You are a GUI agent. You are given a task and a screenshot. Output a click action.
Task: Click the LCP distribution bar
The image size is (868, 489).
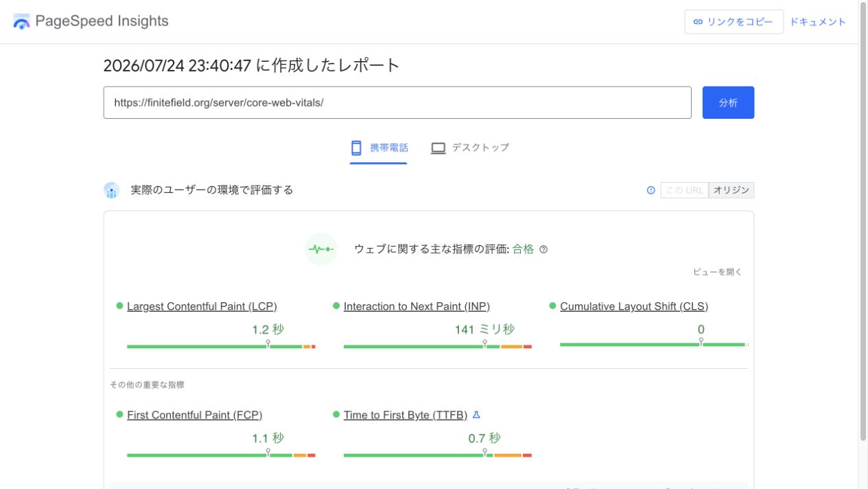click(x=221, y=347)
